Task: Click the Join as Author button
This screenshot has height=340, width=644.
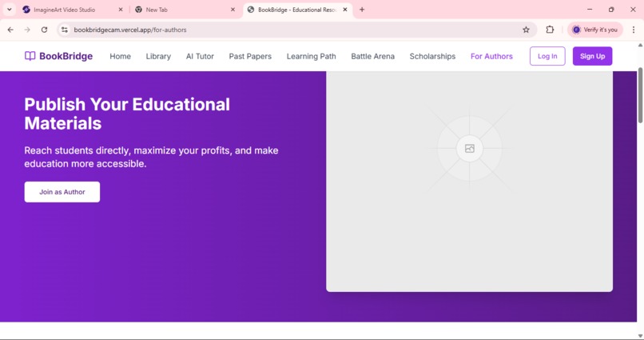Action: pyautogui.click(x=62, y=192)
